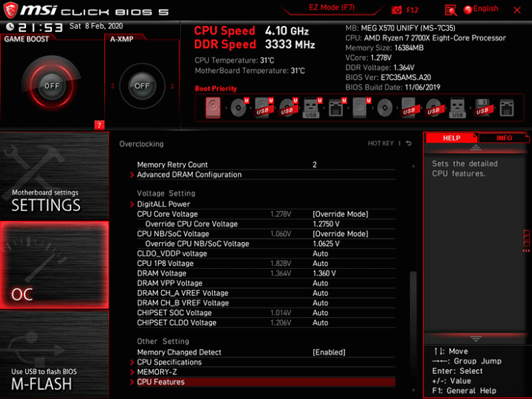The width and height of the screenshot is (532, 399).
Task: Edit Override CPU Core Voltage 1.2750 V field
Action: (x=326, y=224)
